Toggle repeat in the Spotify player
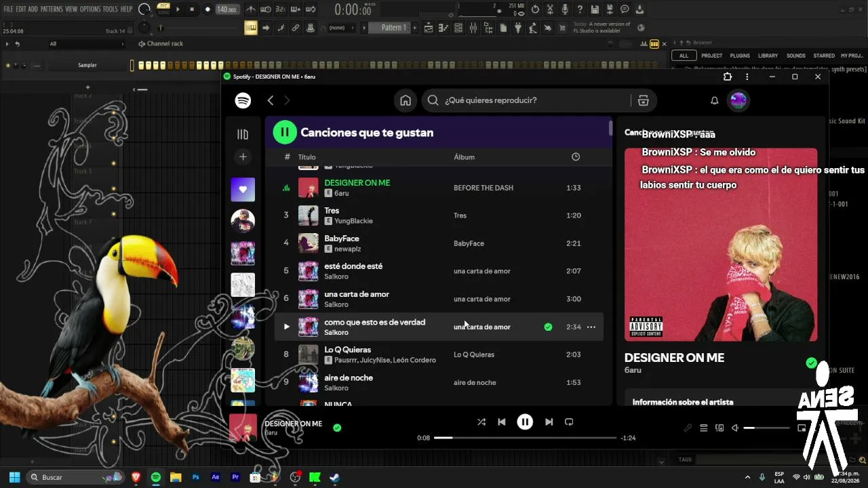 tap(569, 422)
